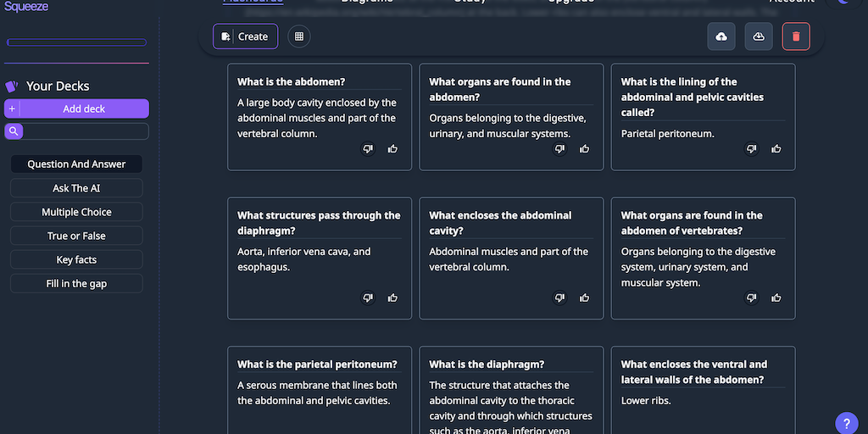Dislike the 'organs found in the abdomen' card
The height and width of the screenshot is (434, 868).
[x=559, y=149]
